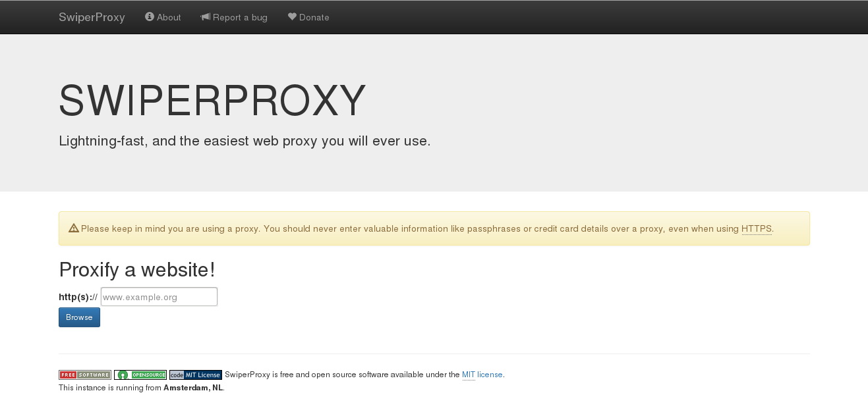This screenshot has height=393, width=868.
Task: Click the megaphone icon beside Report a bug
Action: pos(206,17)
